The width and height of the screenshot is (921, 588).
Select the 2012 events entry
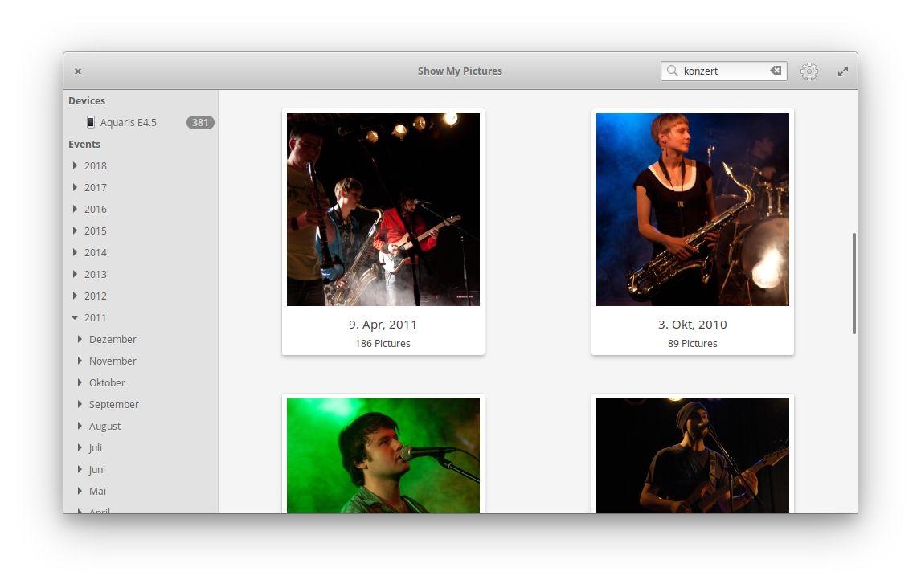[x=95, y=296]
